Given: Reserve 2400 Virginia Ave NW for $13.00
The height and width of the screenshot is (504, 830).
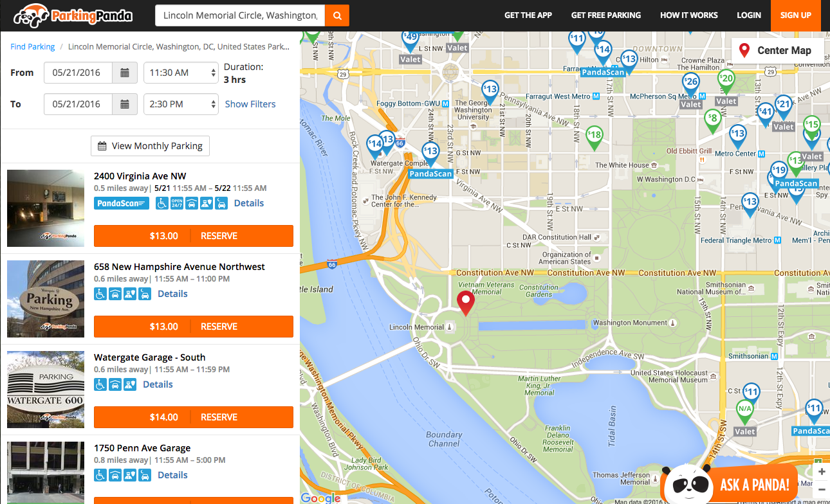Looking at the screenshot, I should pyautogui.click(x=194, y=236).
